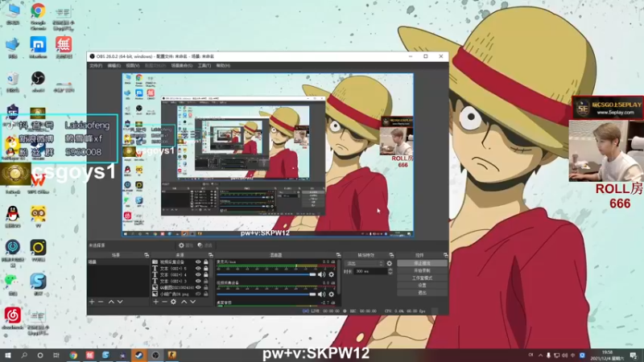
Task: Remove selected source with minus icon
Action: click(164, 302)
